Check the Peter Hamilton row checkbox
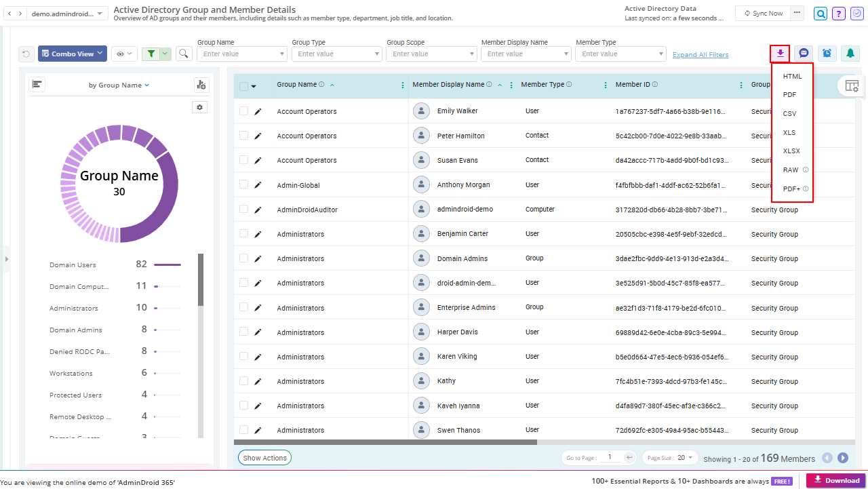 tap(243, 136)
